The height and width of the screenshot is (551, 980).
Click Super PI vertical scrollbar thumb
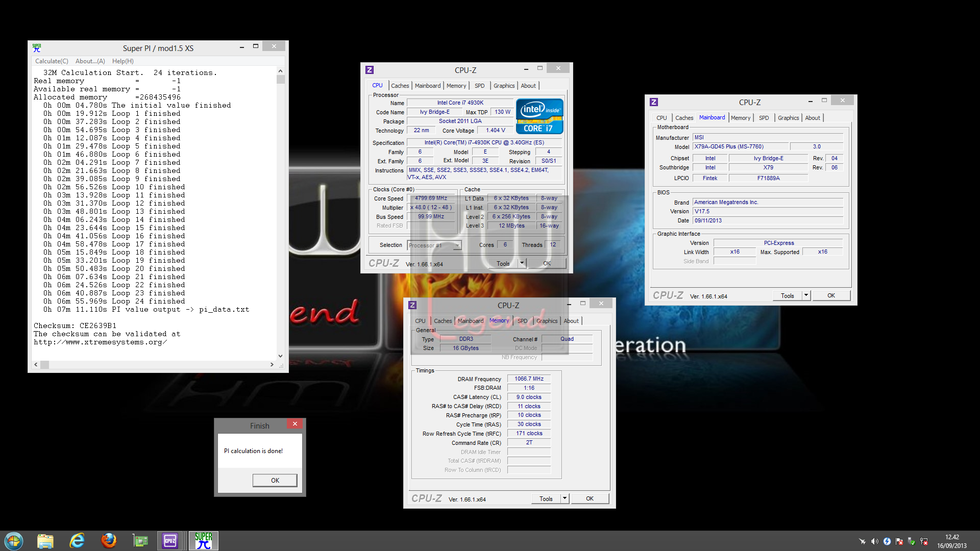tap(280, 79)
